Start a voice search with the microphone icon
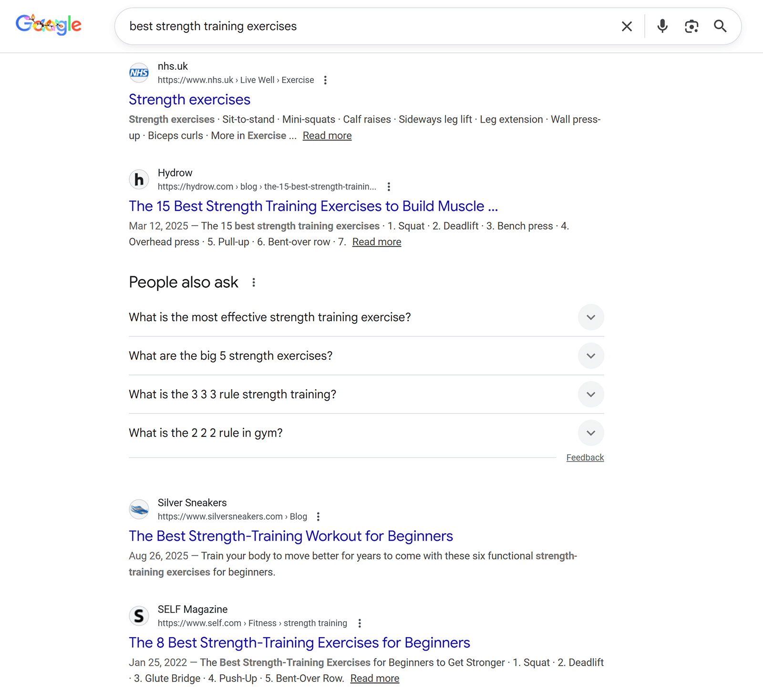This screenshot has height=700, width=763. [x=662, y=26]
